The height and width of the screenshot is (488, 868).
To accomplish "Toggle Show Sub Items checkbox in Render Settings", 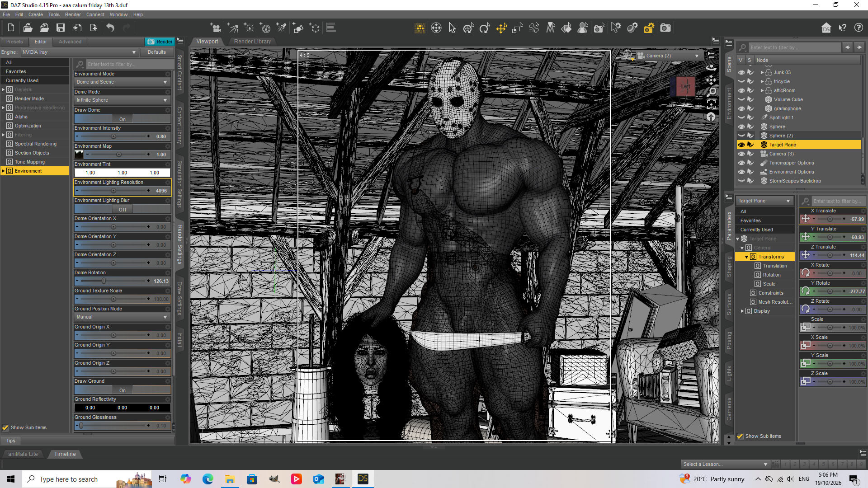I will (x=5, y=427).
